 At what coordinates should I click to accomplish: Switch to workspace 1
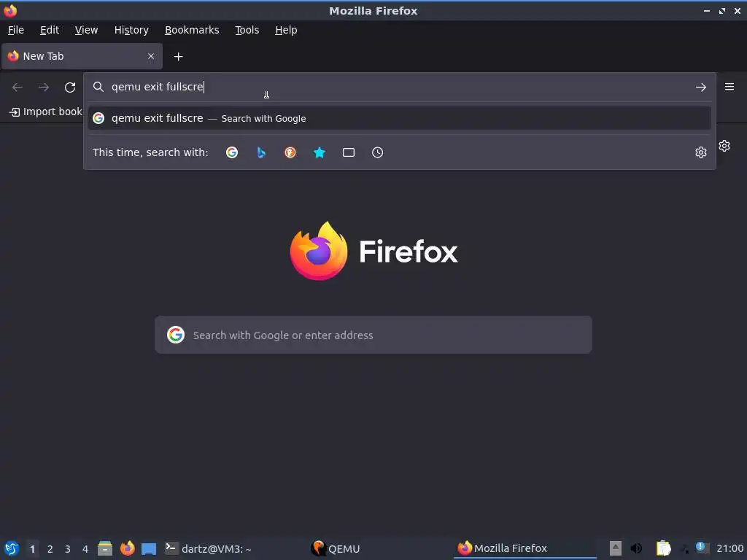click(x=32, y=549)
